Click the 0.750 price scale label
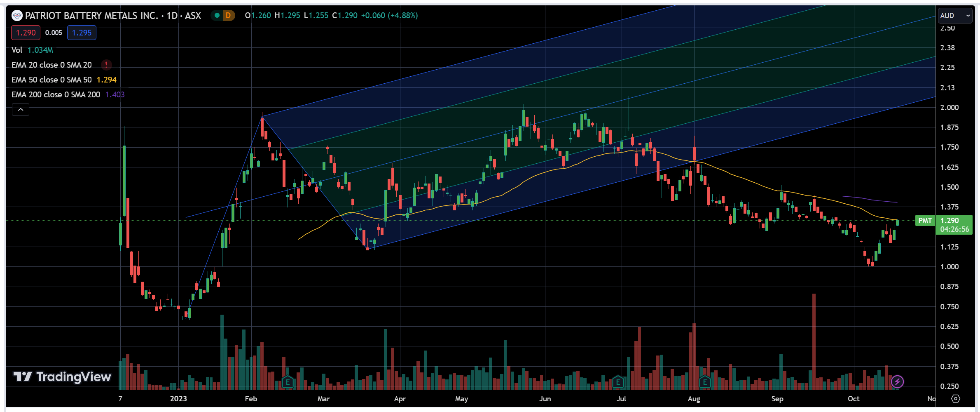980x412 pixels. (x=950, y=307)
